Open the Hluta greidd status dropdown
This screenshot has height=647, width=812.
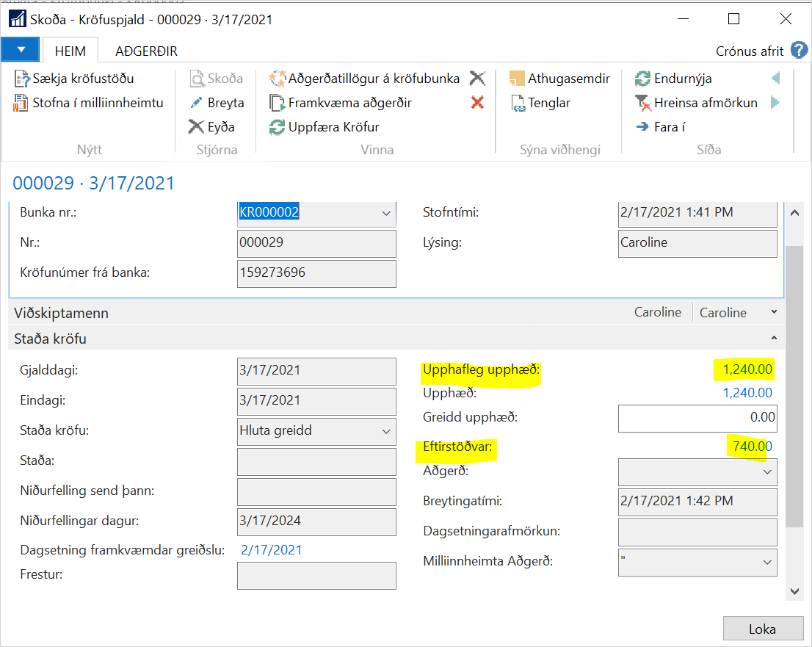tap(385, 432)
